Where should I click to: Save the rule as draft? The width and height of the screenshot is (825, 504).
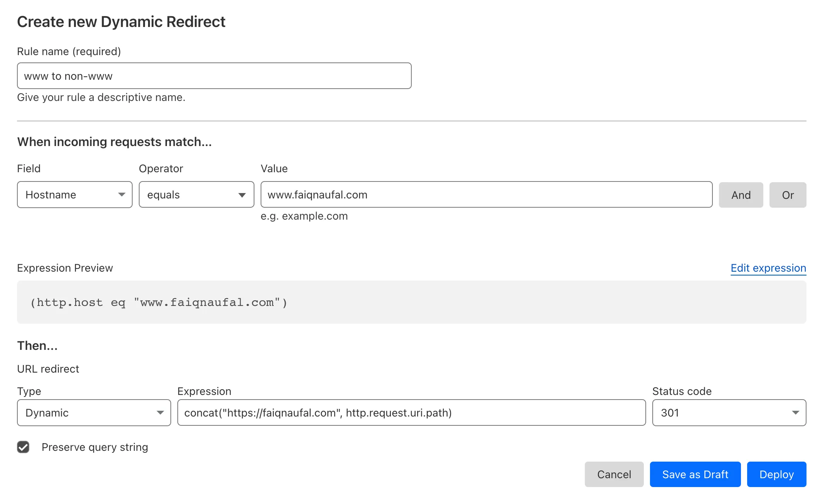coord(695,474)
